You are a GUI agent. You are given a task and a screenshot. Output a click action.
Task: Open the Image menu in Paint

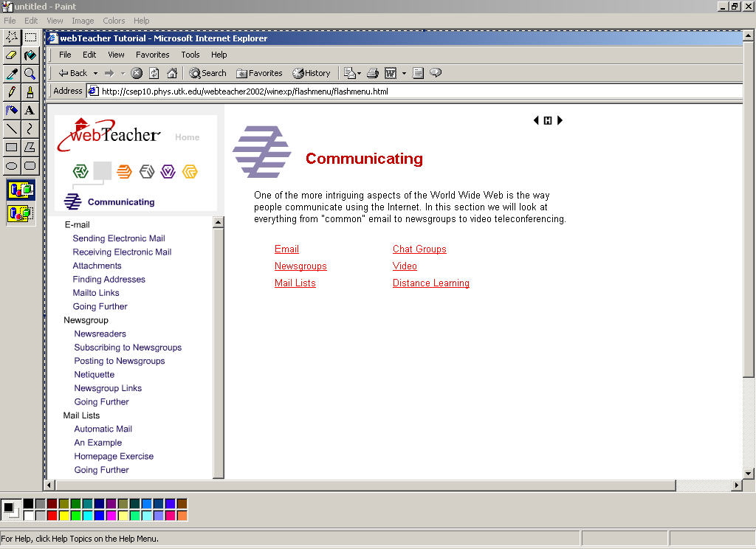(x=83, y=21)
